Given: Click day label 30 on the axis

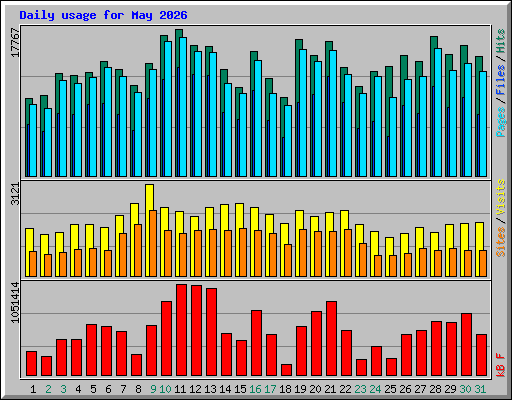Looking at the screenshot, I should 465,389.
